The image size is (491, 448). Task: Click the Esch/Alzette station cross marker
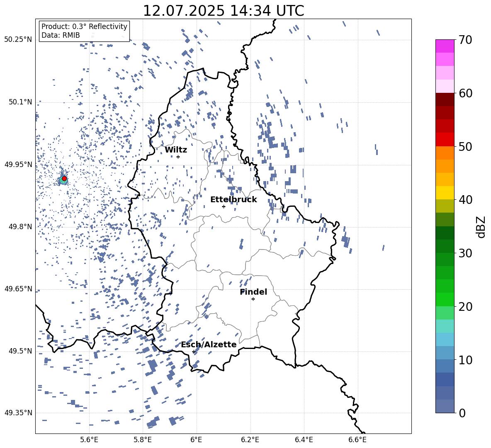pyautogui.click(x=194, y=351)
